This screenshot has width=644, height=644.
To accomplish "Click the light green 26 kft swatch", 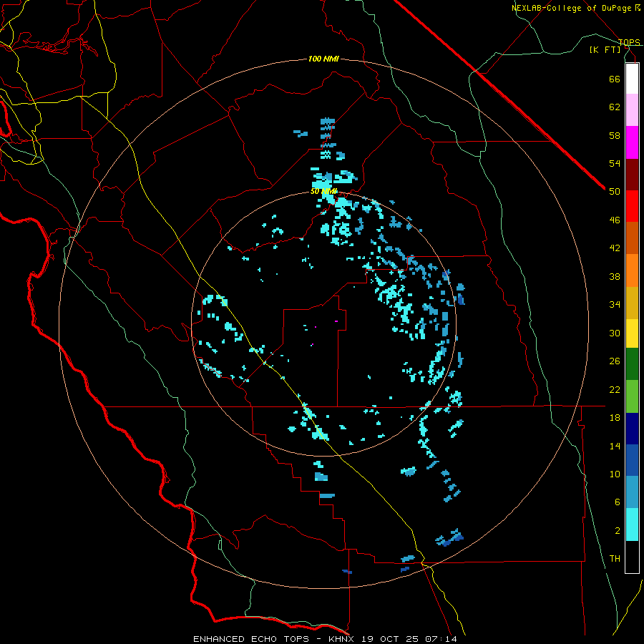I will click(632, 396).
